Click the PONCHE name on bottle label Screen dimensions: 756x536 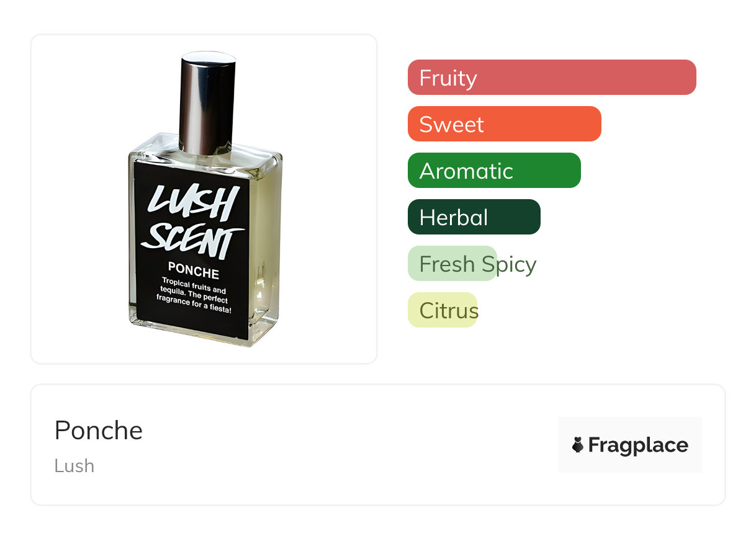click(194, 272)
